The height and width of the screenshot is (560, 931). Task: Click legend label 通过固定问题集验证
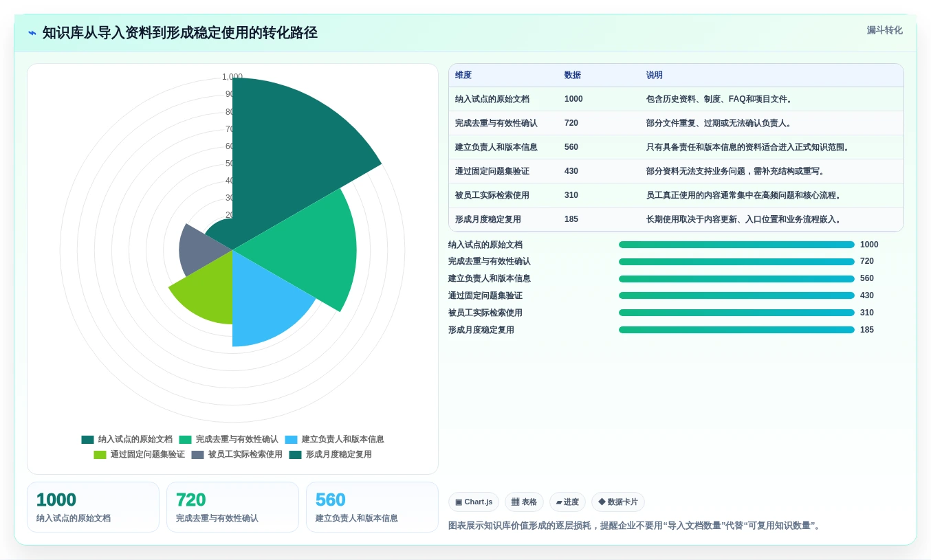148,455
